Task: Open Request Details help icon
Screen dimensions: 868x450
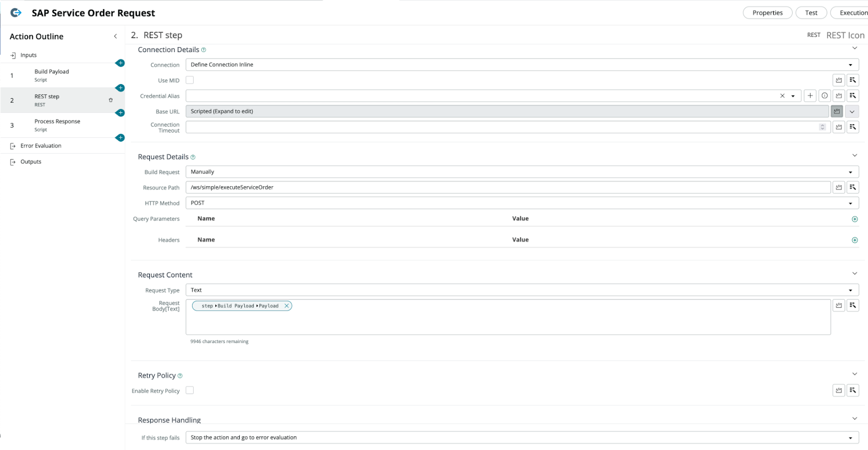Action: click(x=193, y=157)
